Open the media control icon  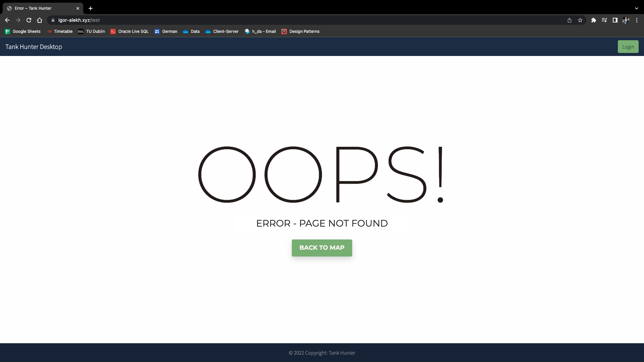[604, 20]
